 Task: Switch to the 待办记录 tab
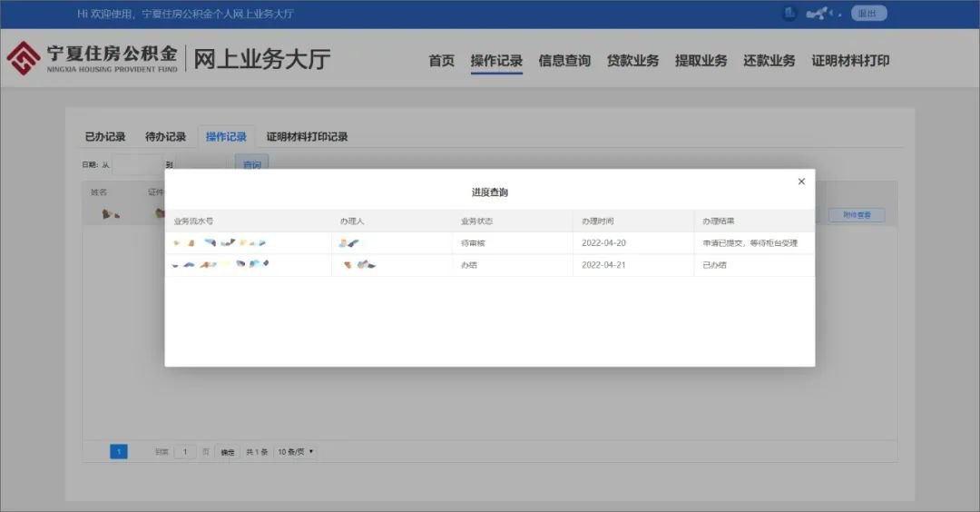pos(165,137)
